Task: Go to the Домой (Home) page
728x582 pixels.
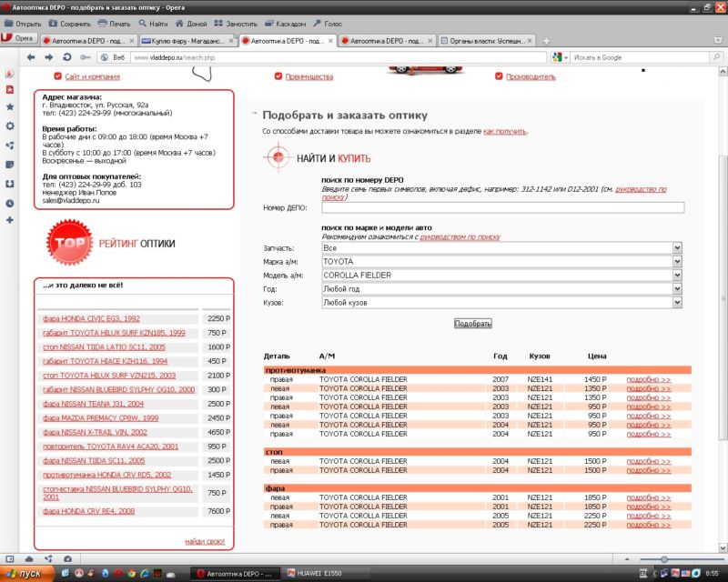Action: (191, 24)
